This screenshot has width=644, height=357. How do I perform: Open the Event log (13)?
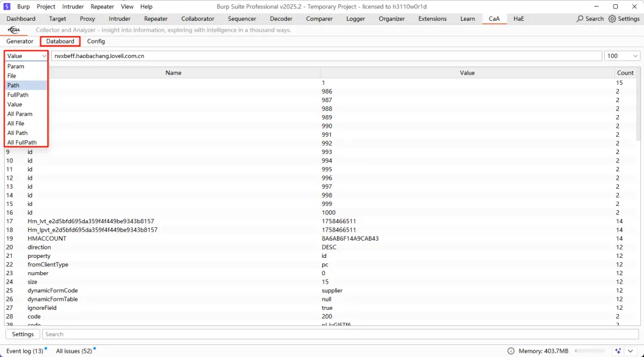click(x=24, y=351)
